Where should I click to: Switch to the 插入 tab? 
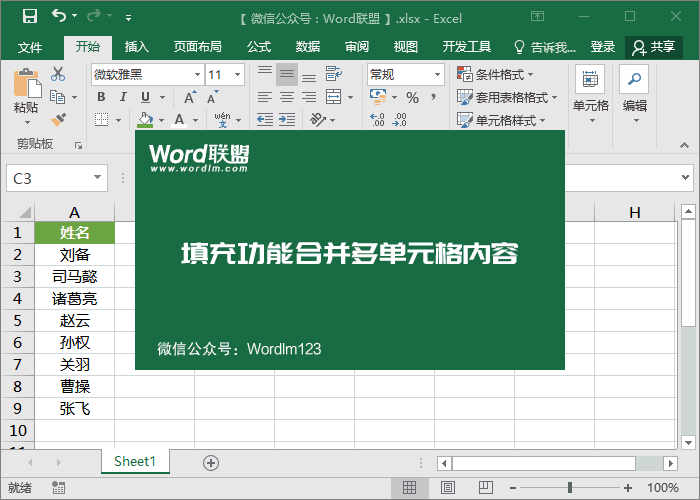pos(137,47)
